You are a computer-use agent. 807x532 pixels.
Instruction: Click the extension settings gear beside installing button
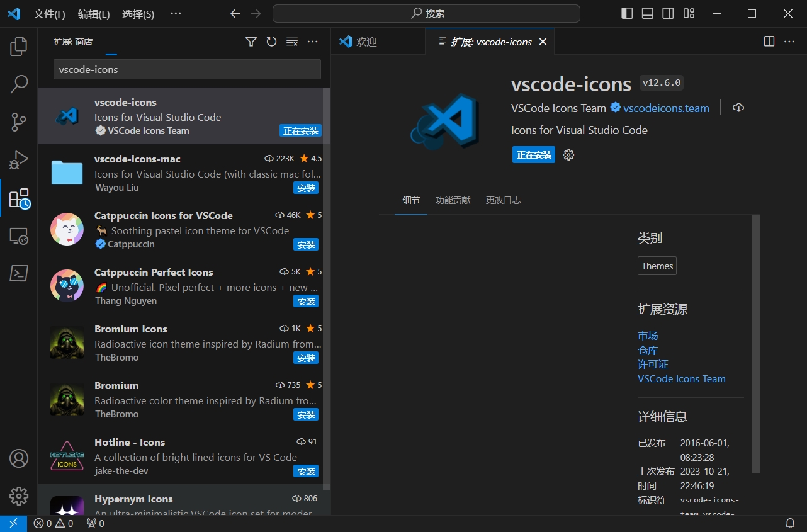pyautogui.click(x=568, y=155)
